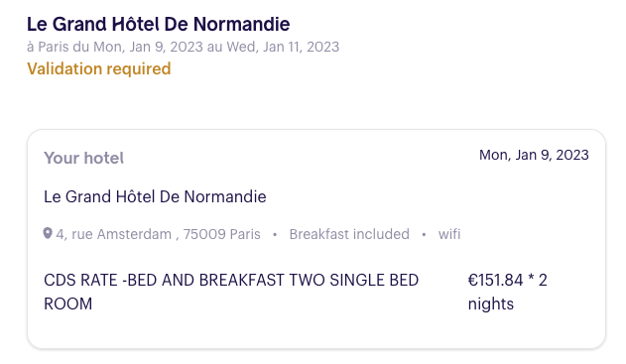Click '75009 Paris' postcode in the address
Image resolution: width=626 pixels, height=364 pixels.
221,234
